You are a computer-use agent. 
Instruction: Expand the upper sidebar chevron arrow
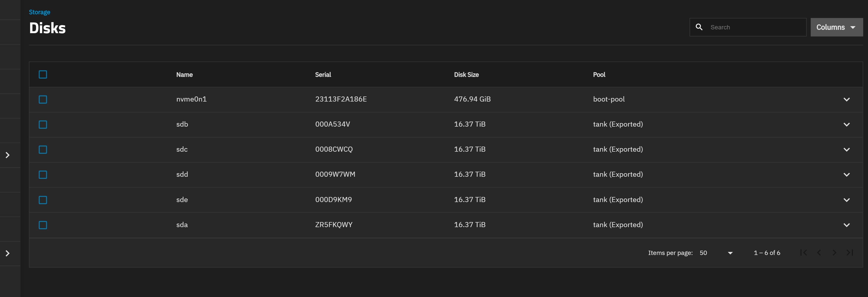coord(7,155)
